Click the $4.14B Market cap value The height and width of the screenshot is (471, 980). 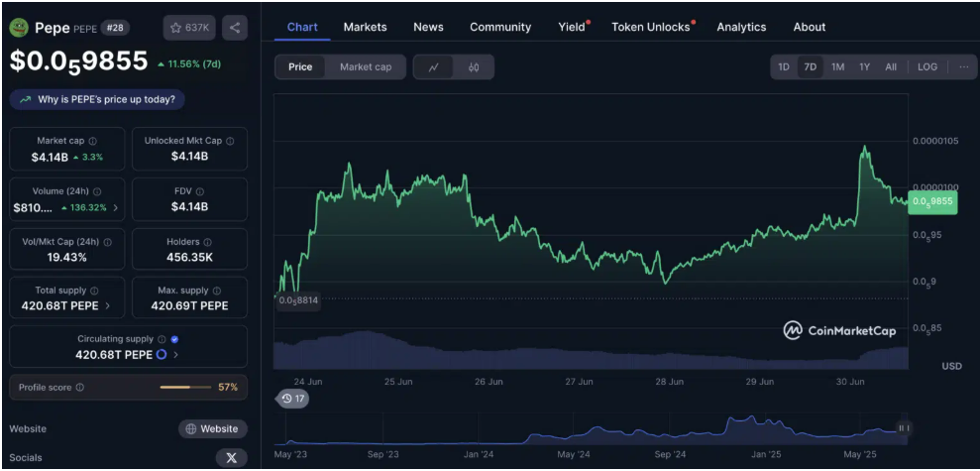[50, 157]
